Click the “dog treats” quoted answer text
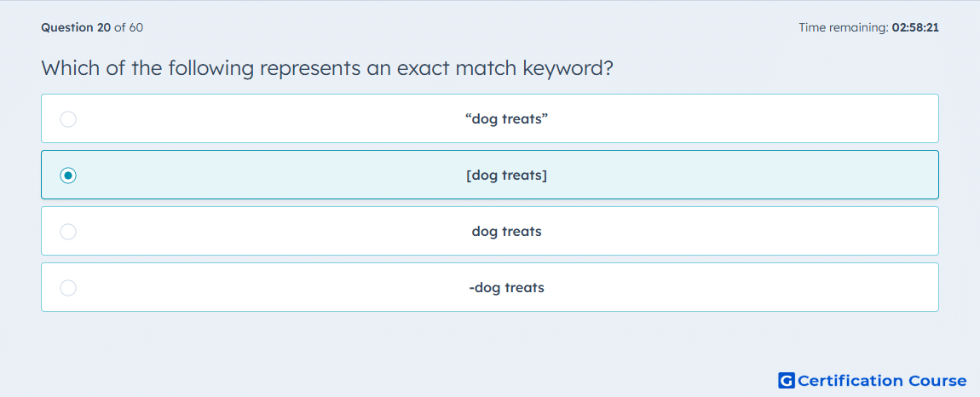Image resolution: width=980 pixels, height=397 pixels. point(506,118)
